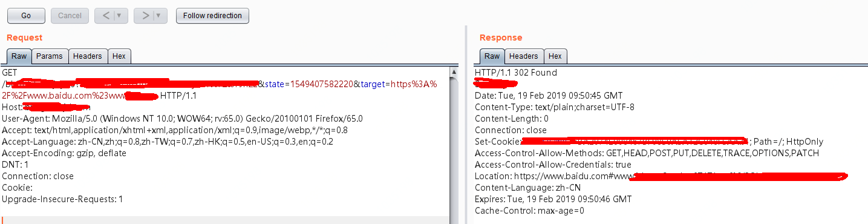Open the response Headers tab
The width and height of the screenshot is (868, 224).
[524, 56]
